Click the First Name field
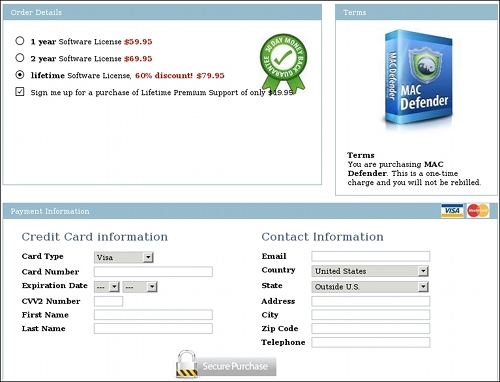This screenshot has width=500, height=382. 153,315
